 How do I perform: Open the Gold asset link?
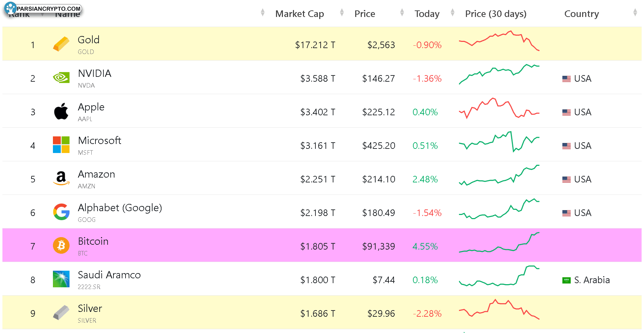89,40
